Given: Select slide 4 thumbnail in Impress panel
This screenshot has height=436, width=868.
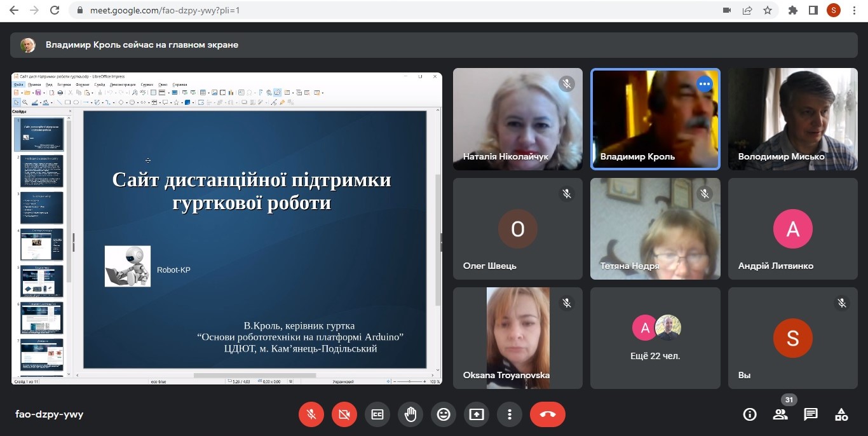Looking at the screenshot, I should click(x=42, y=245).
